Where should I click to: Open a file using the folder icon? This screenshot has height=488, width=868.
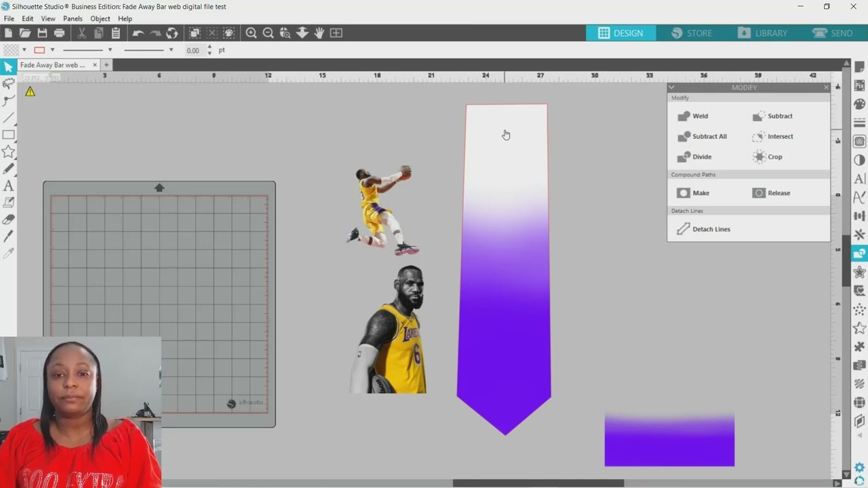(x=25, y=33)
